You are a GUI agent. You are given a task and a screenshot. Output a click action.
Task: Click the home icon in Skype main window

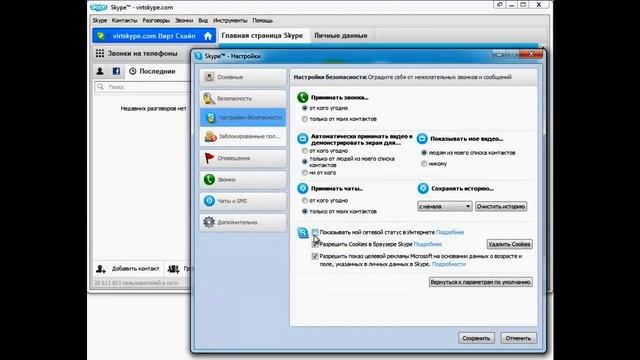(208, 36)
